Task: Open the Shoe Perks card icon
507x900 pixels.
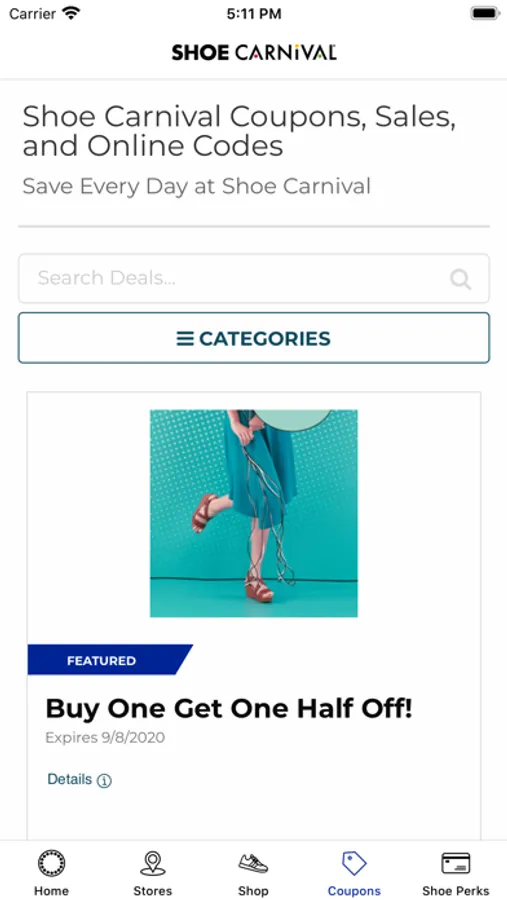Action: pyautogui.click(x=455, y=863)
